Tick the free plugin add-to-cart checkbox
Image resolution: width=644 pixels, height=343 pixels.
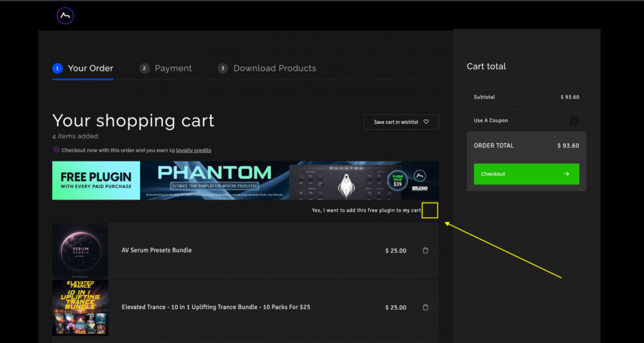click(430, 210)
